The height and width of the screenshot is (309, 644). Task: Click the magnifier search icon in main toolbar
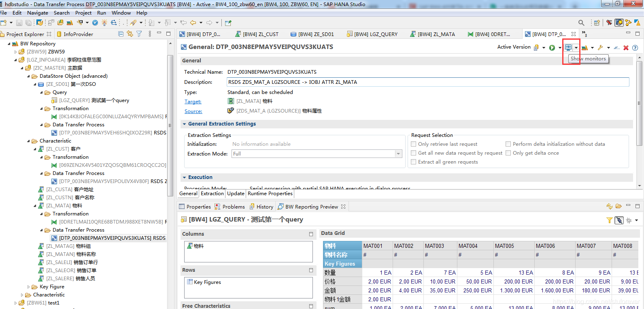[581, 23]
